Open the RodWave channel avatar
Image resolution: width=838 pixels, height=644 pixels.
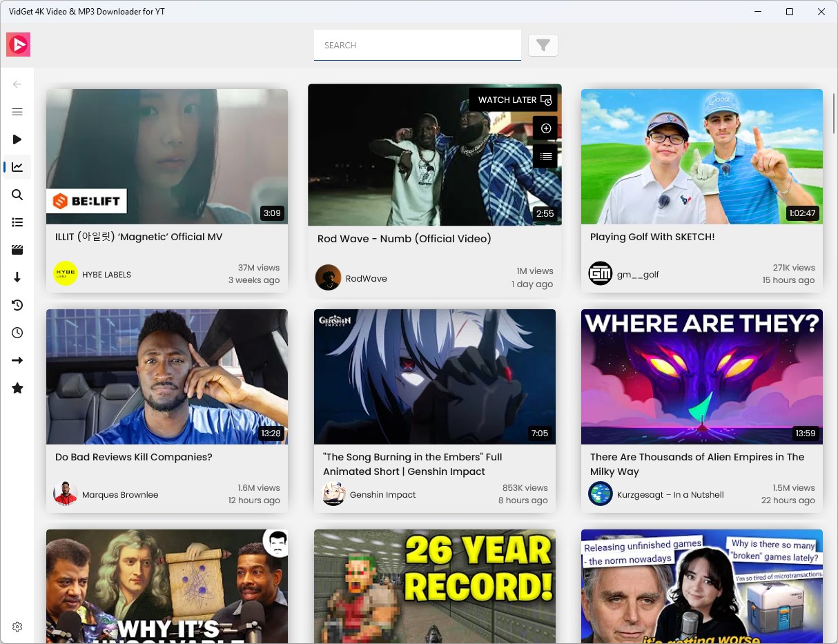click(328, 277)
